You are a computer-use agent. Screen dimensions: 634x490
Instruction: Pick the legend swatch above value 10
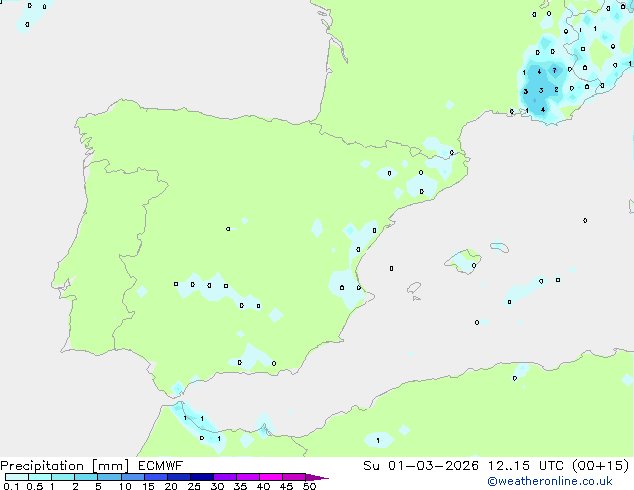[x=133, y=477]
